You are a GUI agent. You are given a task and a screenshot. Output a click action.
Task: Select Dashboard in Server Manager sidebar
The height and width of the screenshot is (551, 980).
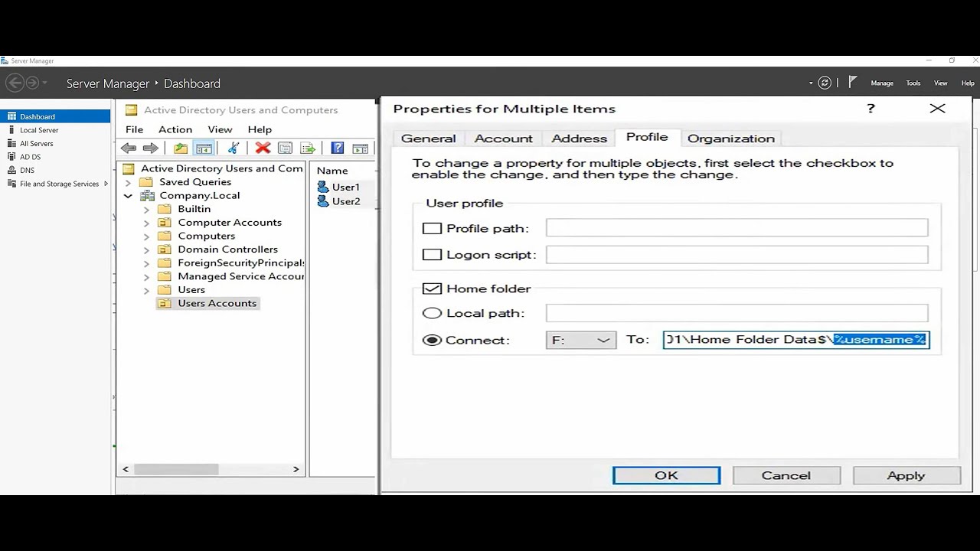55,116
